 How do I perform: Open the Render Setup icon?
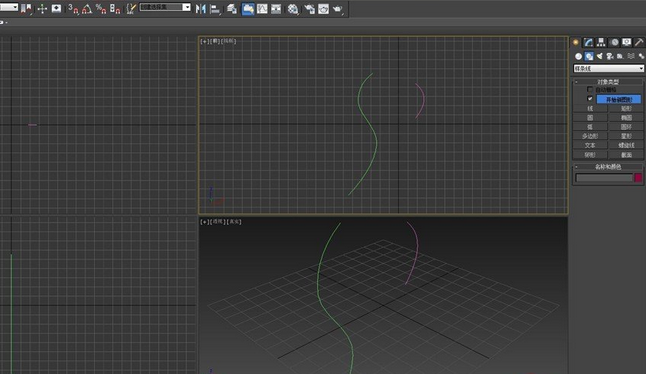click(309, 9)
